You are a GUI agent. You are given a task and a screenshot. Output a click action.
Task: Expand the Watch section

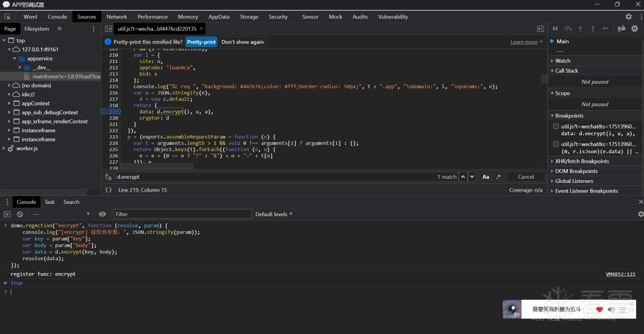click(563, 61)
